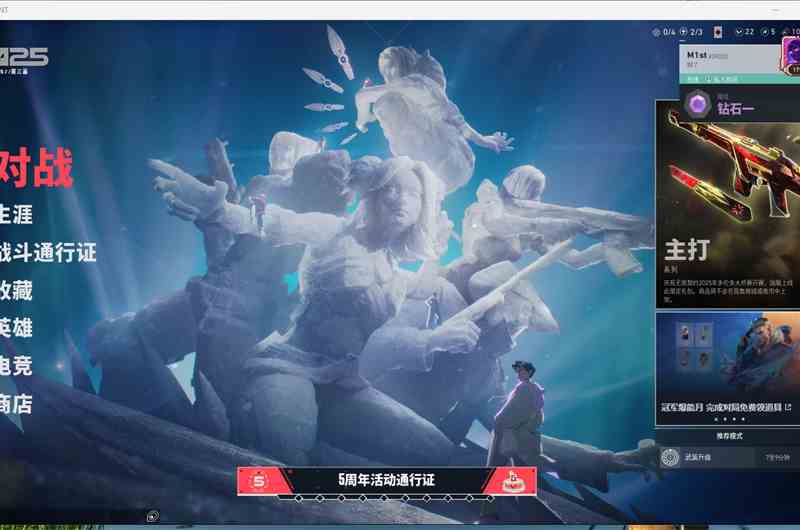Click the 推荐模式 header
The image size is (800, 530).
[x=730, y=436]
